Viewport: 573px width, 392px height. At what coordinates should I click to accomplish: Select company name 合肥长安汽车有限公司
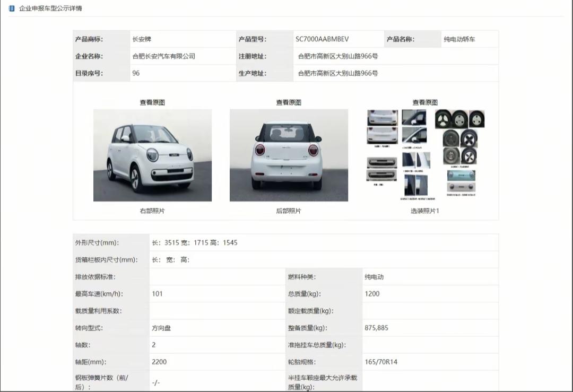click(x=164, y=56)
